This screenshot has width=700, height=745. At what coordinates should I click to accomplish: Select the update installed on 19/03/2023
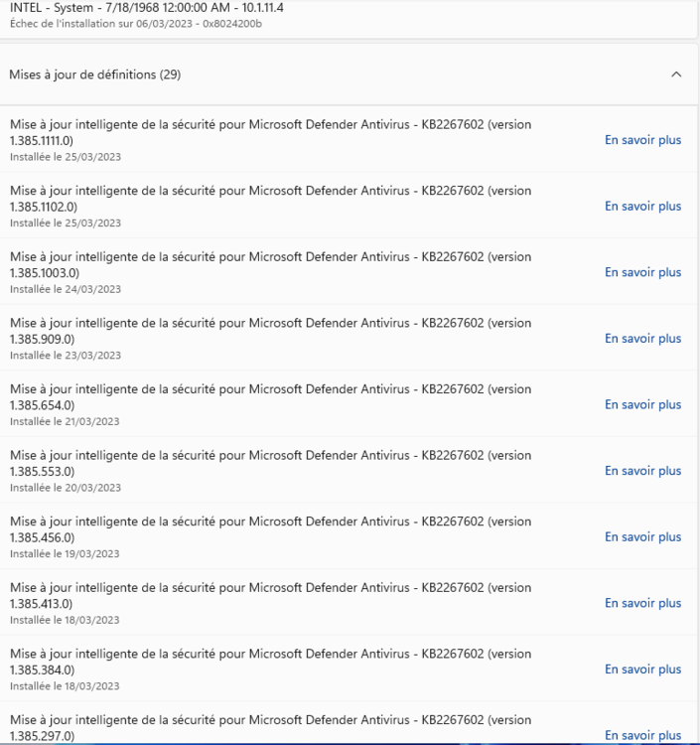(270, 529)
